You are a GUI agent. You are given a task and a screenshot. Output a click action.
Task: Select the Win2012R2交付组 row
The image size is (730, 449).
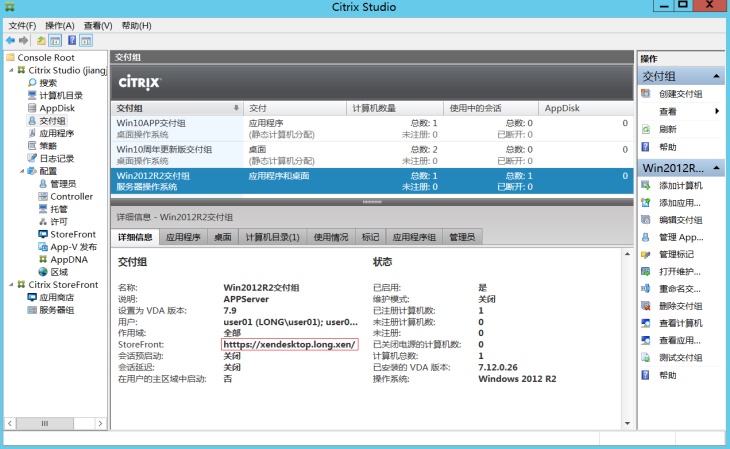372,181
